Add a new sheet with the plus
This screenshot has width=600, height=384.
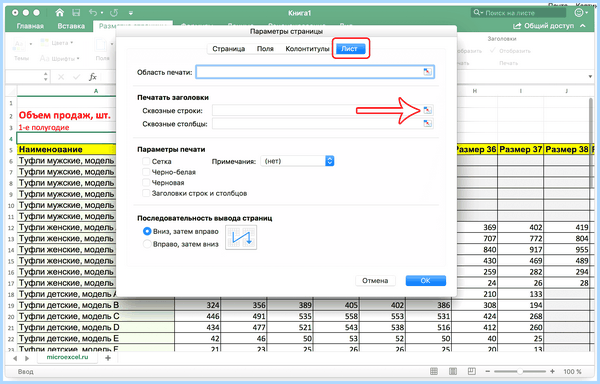pos(108,358)
